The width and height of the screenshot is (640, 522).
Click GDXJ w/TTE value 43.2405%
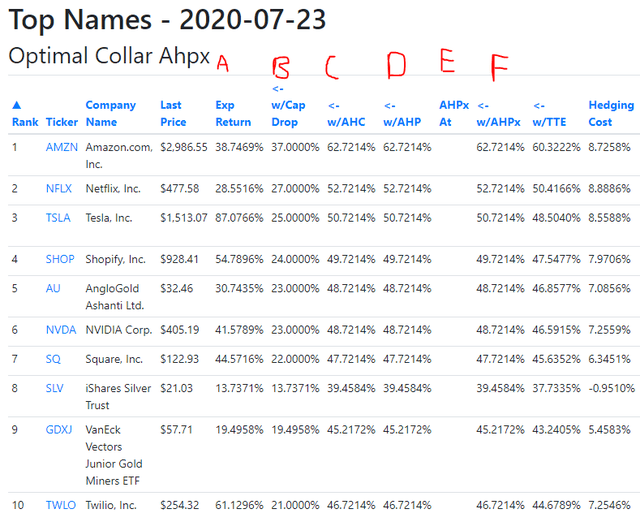click(x=556, y=430)
